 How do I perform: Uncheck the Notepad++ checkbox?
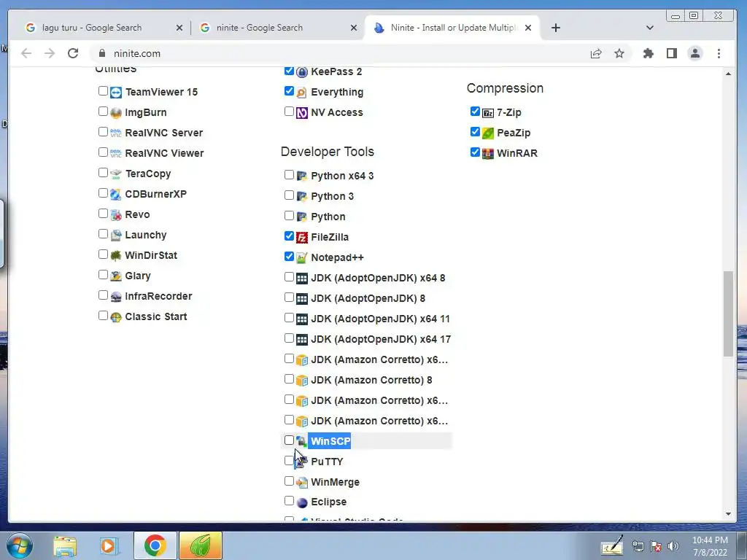(289, 256)
